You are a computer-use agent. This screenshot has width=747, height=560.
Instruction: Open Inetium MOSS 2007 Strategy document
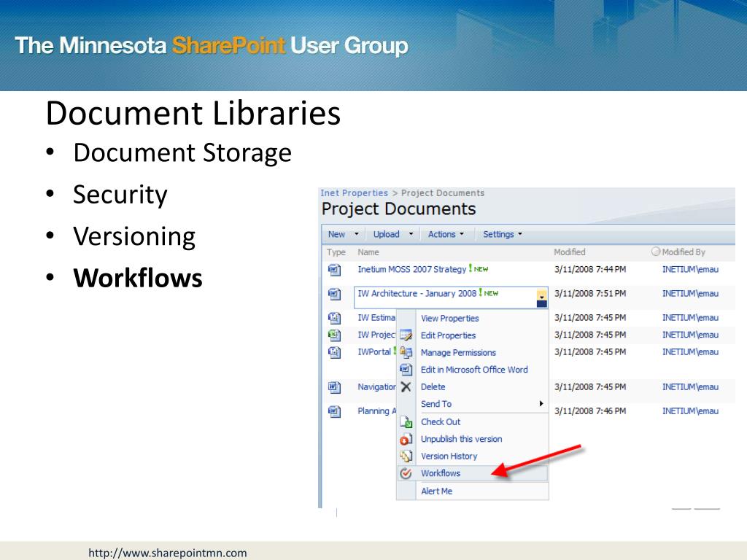(x=412, y=270)
